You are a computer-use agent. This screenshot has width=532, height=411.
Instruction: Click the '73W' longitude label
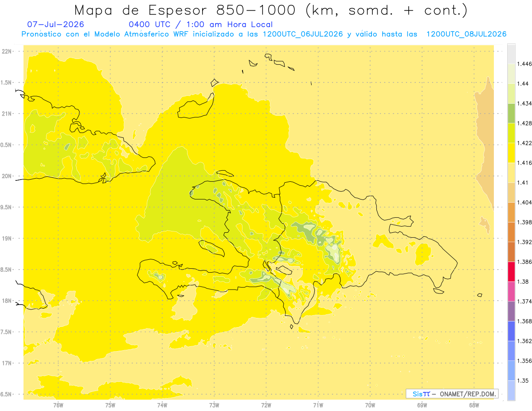(x=214, y=405)
